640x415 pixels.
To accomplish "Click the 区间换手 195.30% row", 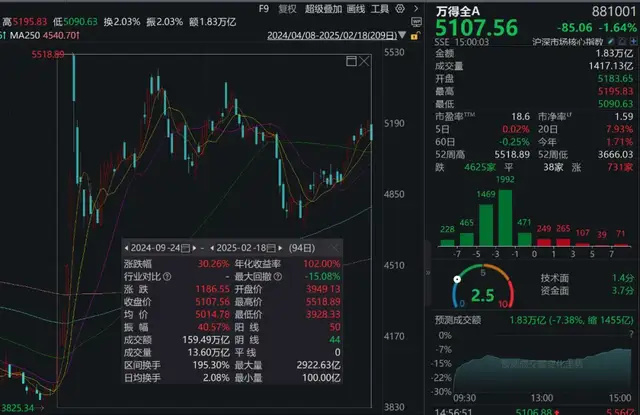I will (x=177, y=365).
